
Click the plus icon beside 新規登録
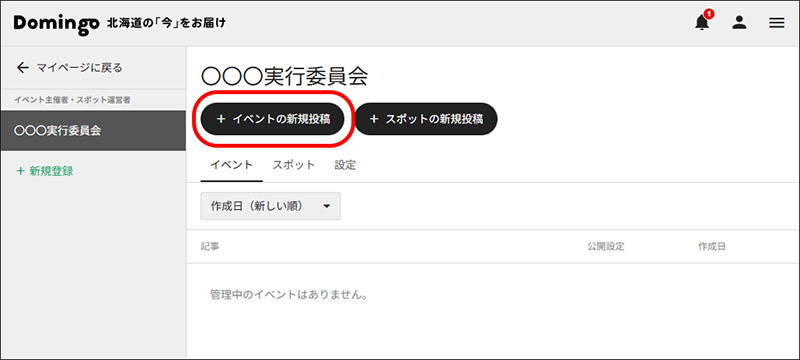[x=20, y=171]
